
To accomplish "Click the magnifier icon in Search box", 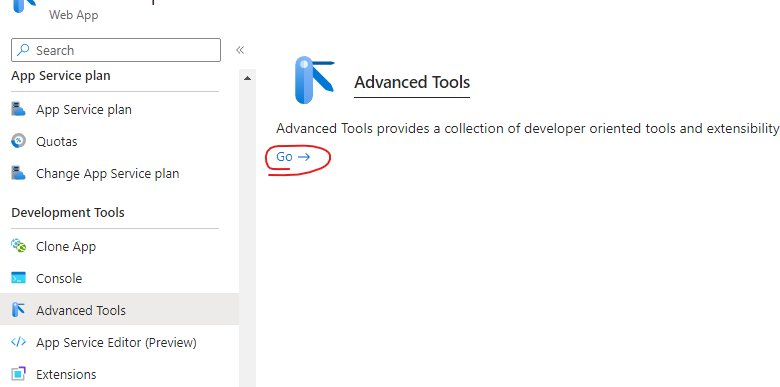I will [23, 50].
